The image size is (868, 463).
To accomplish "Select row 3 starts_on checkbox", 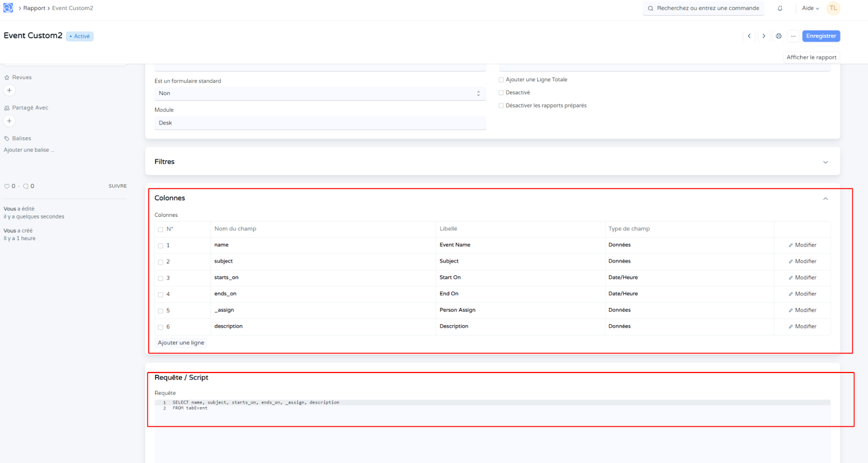I will (x=161, y=278).
